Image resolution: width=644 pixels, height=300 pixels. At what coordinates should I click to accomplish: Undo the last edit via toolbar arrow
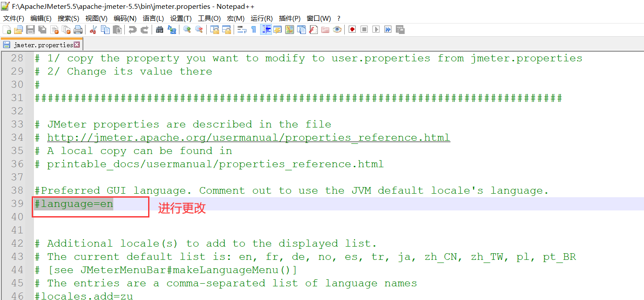click(132, 30)
